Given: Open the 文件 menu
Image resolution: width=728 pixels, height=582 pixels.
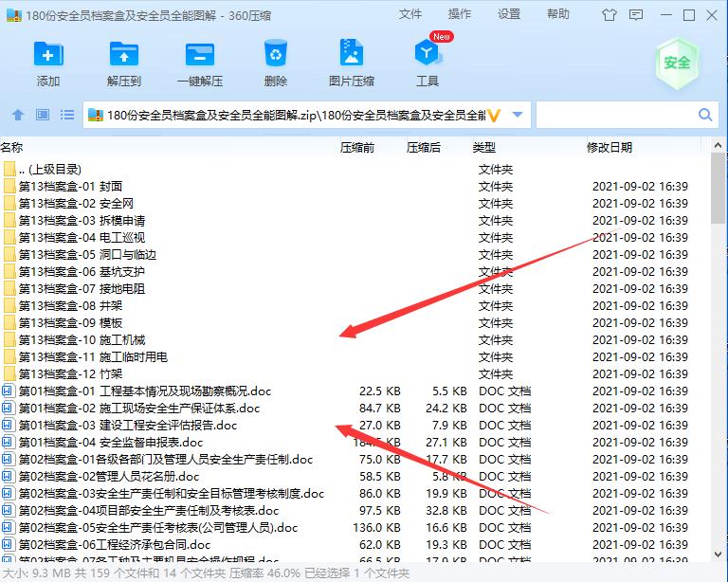Looking at the screenshot, I should click(409, 14).
